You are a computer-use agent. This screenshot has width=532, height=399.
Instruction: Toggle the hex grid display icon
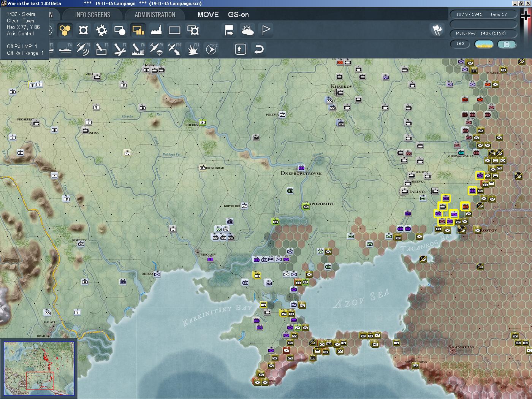pyautogui.click(x=65, y=30)
